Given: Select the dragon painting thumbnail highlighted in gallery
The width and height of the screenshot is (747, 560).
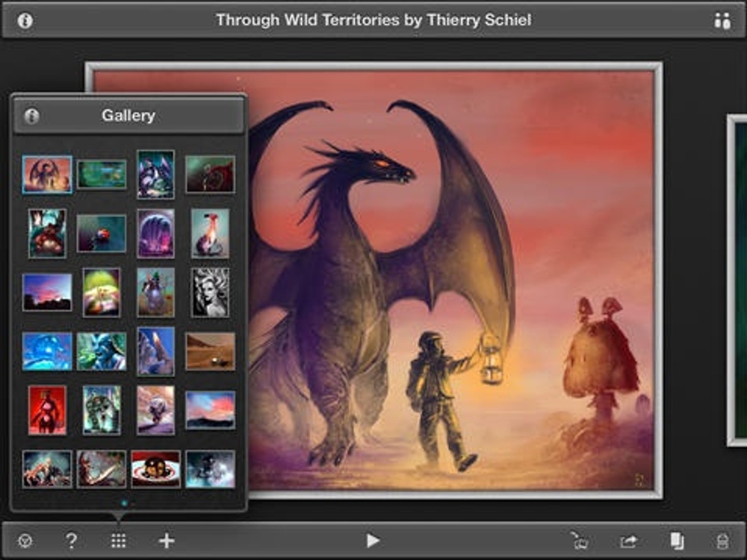Looking at the screenshot, I should click(x=47, y=175).
